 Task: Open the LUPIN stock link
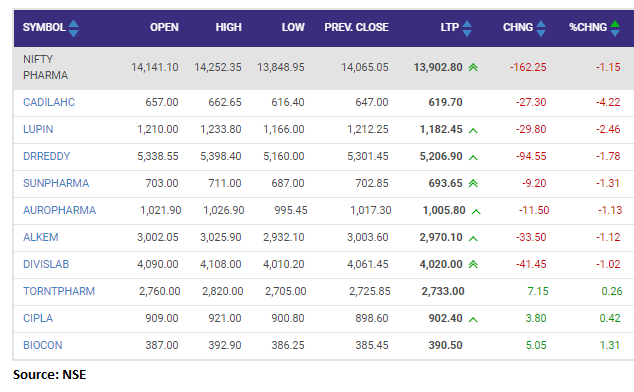pyautogui.click(x=38, y=129)
